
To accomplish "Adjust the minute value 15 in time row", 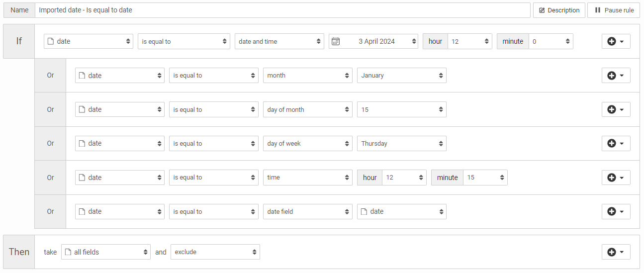I will 485,178.
